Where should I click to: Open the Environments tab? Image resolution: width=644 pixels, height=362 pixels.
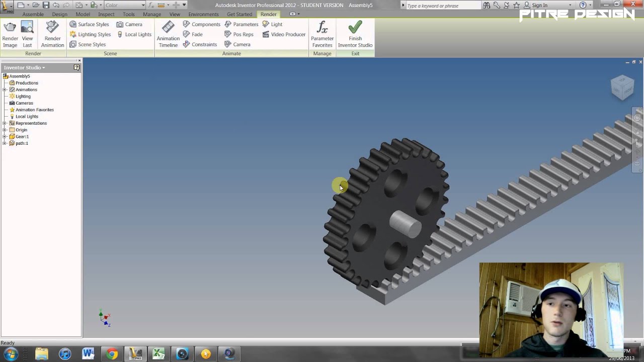pos(204,14)
